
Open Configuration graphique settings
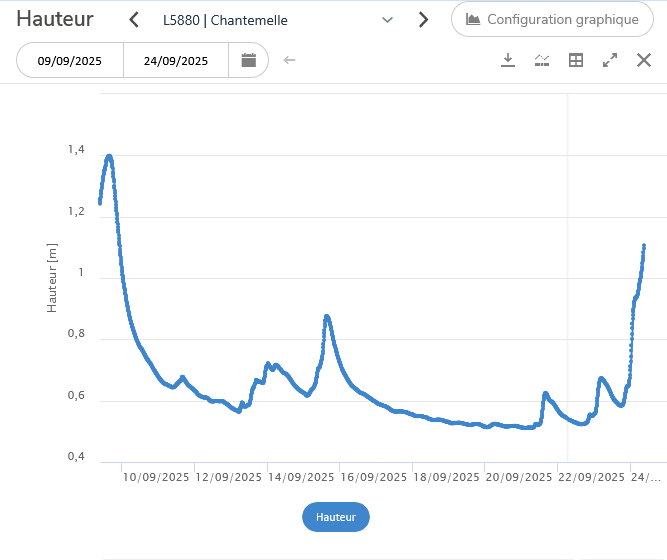click(552, 19)
